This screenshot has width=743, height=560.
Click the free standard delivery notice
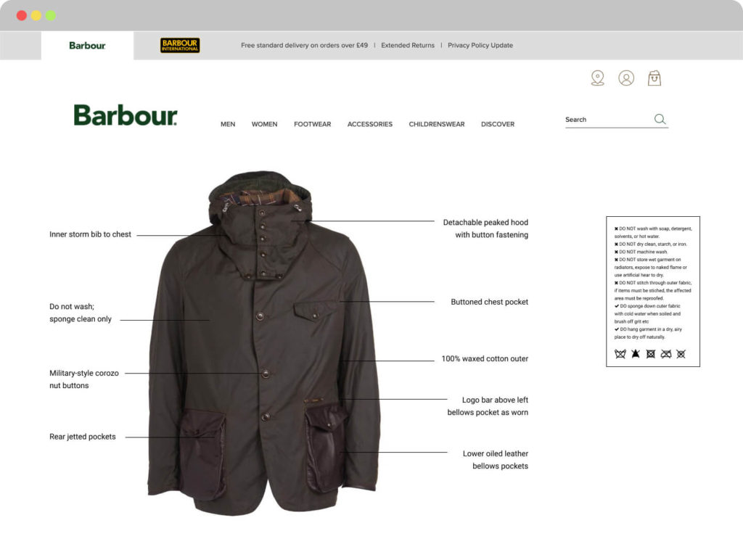[x=304, y=46]
